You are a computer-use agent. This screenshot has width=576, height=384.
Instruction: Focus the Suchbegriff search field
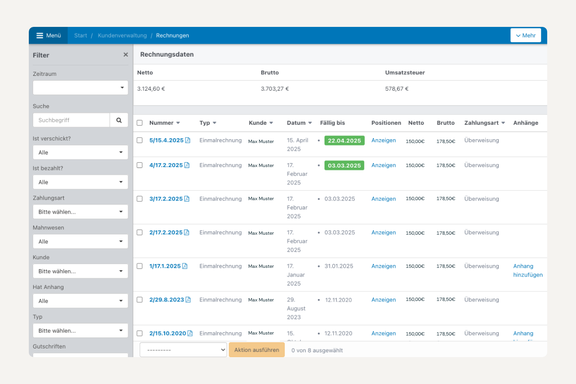point(71,120)
